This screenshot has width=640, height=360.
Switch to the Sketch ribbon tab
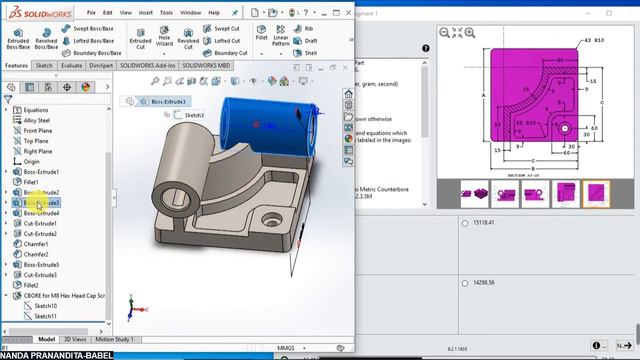coord(44,65)
